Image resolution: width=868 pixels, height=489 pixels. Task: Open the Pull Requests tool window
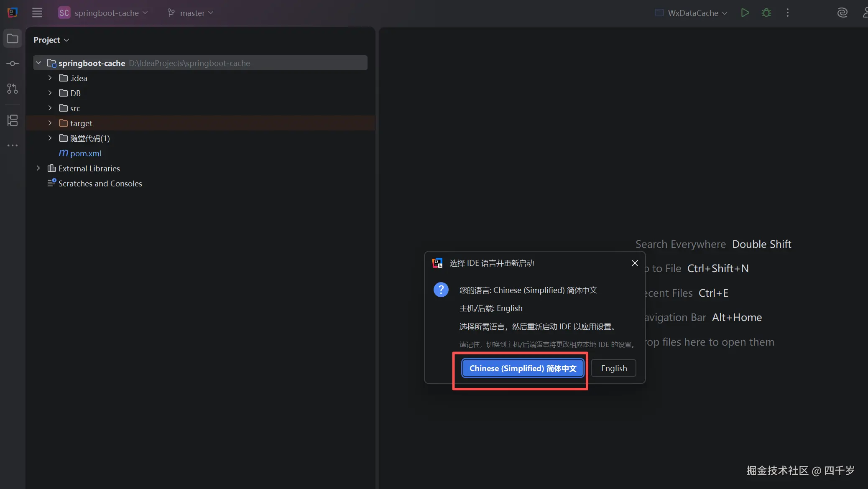(13, 89)
